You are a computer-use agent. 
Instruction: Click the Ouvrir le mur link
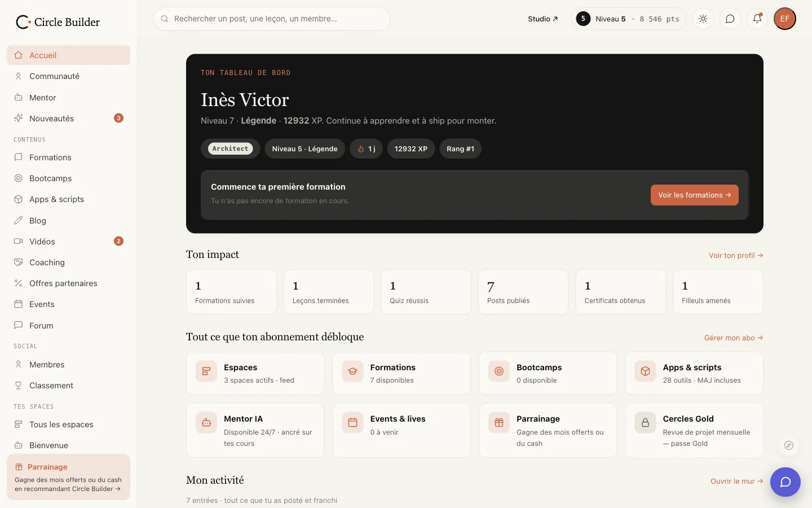737,481
